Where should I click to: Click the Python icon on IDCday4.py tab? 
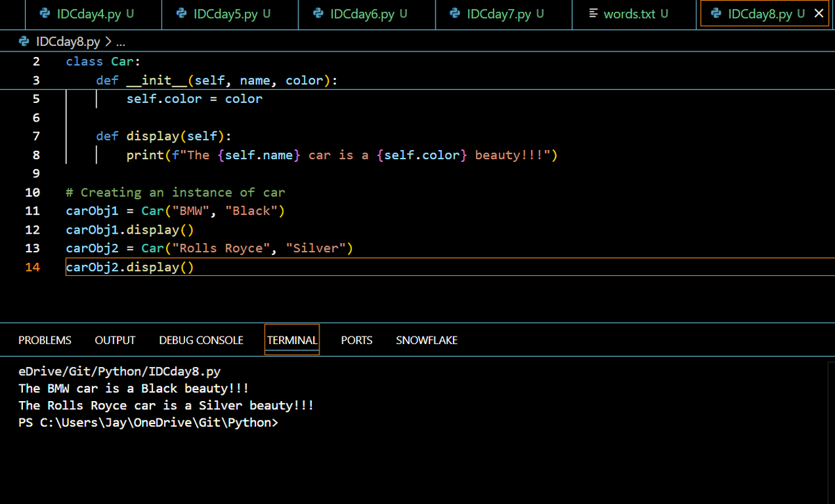[x=45, y=14]
